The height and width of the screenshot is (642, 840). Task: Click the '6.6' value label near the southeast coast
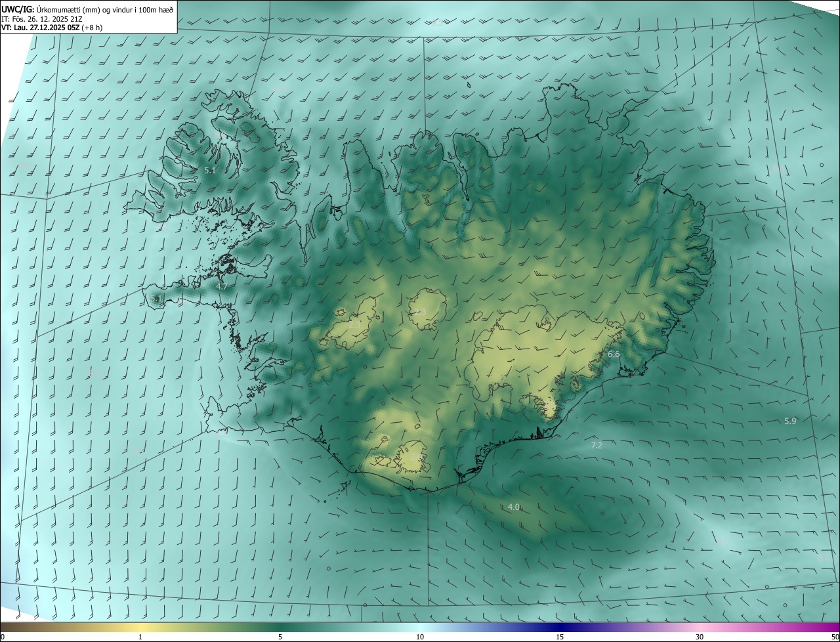click(x=614, y=354)
